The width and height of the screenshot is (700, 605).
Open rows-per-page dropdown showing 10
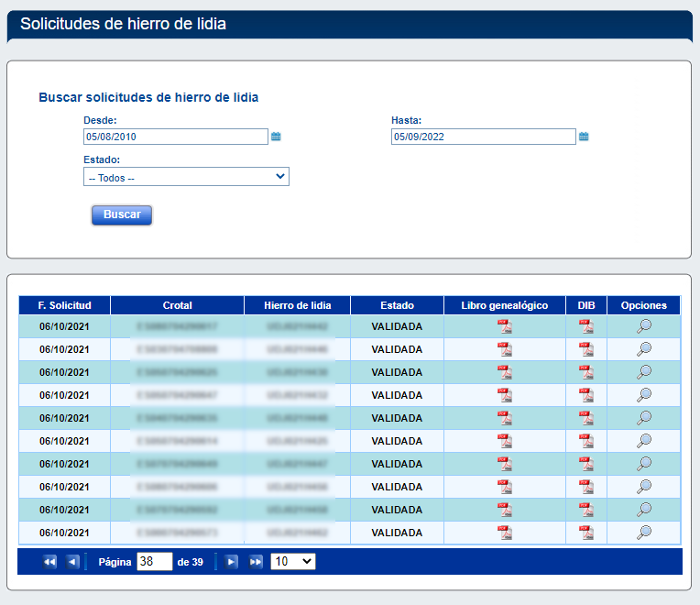pyautogui.click(x=293, y=561)
